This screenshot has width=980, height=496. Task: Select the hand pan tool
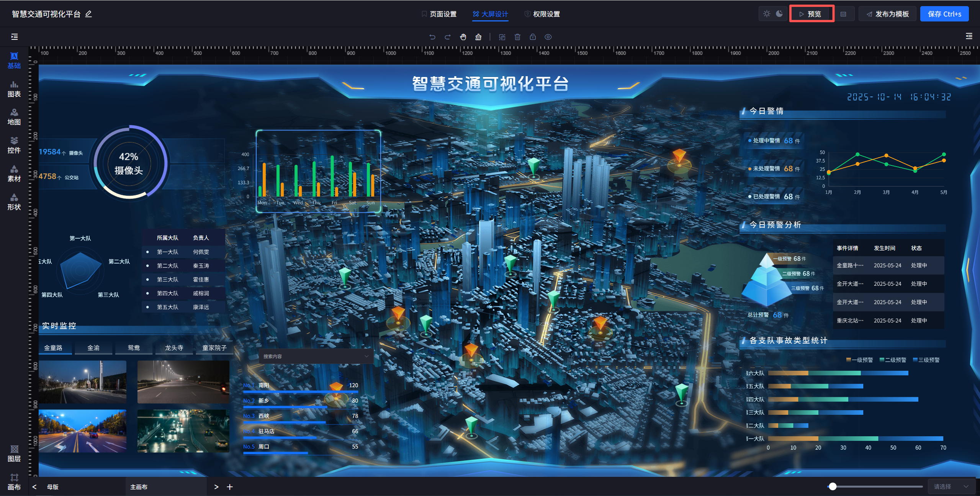click(x=463, y=37)
